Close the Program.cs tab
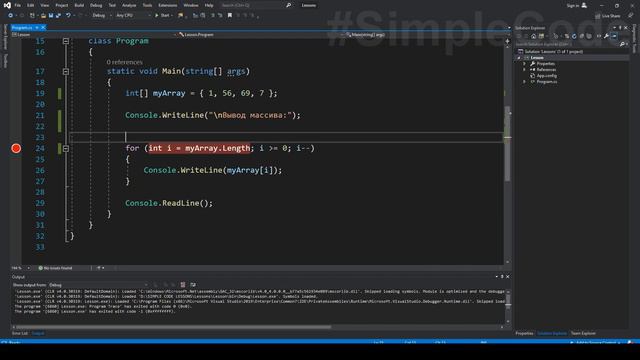Viewport: 640px width, 360px height. (43, 27)
